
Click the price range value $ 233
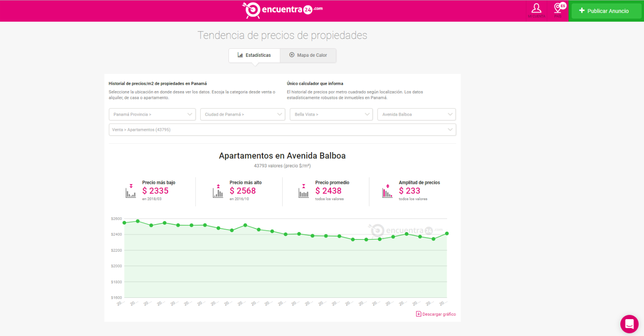pos(410,191)
